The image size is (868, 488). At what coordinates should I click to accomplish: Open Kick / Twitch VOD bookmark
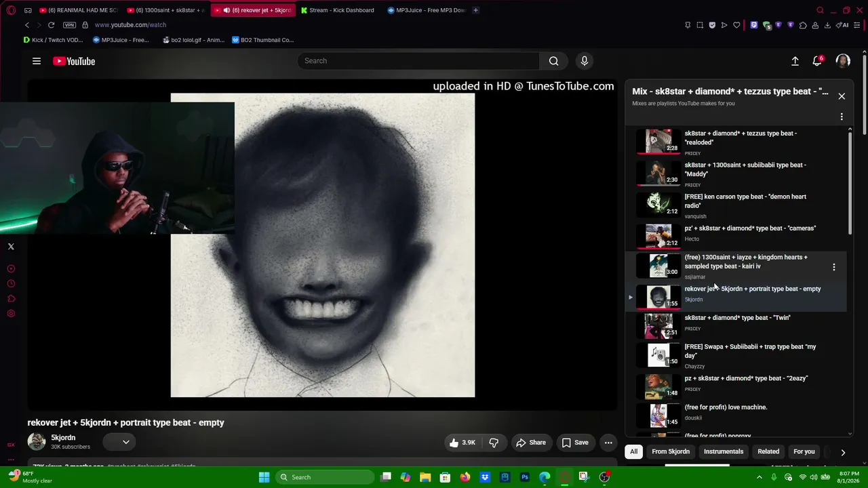(54, 40)
